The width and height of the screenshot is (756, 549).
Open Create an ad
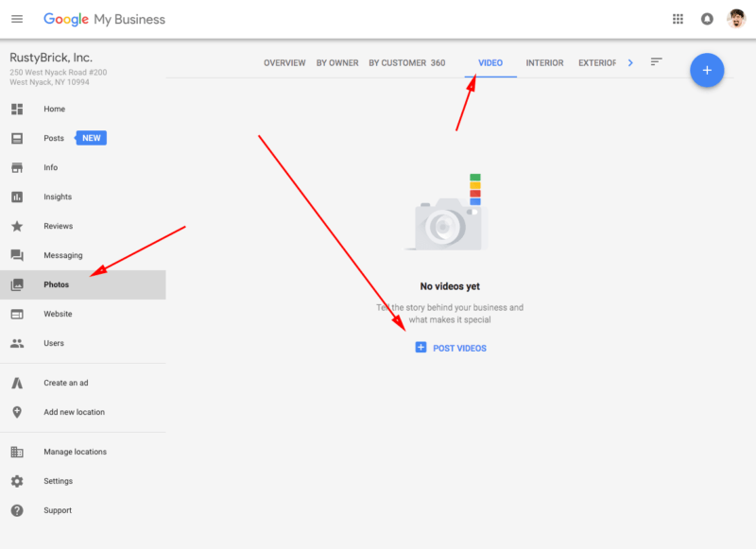[x=66, y=383]
